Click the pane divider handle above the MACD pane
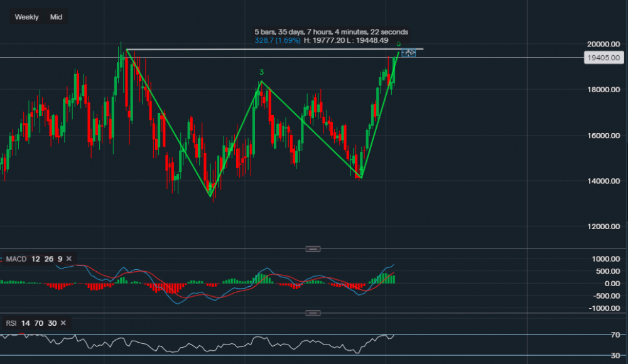 tap(313, 249)
